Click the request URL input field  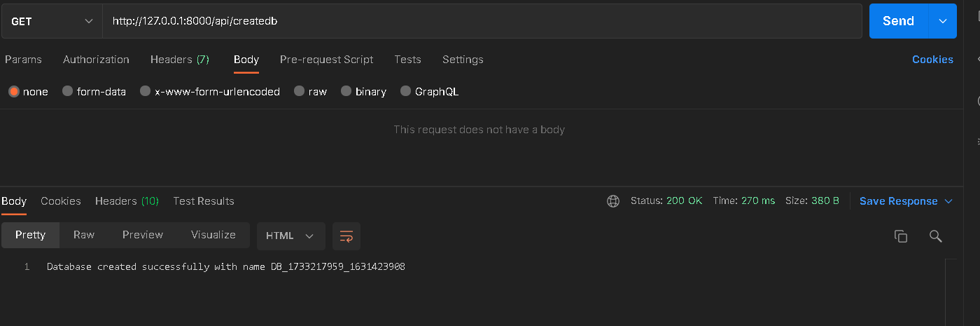pos(482,21)
